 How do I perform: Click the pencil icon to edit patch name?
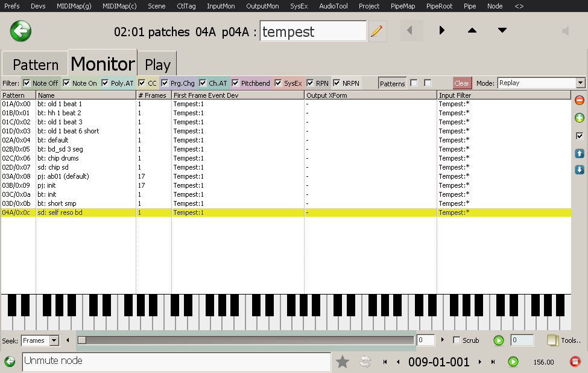(377, 31)
